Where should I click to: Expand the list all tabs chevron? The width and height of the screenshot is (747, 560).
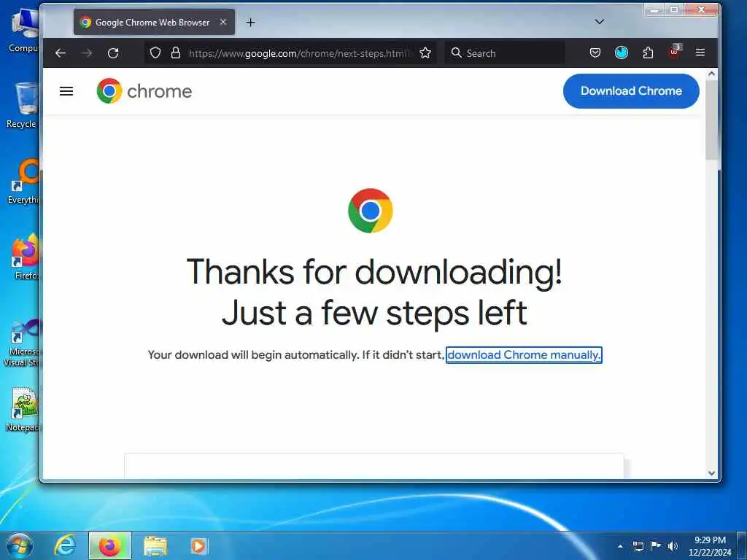600,22
